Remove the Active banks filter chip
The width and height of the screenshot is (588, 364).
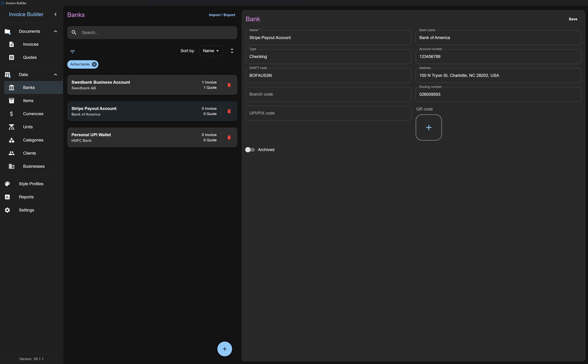tap(94, 64)
